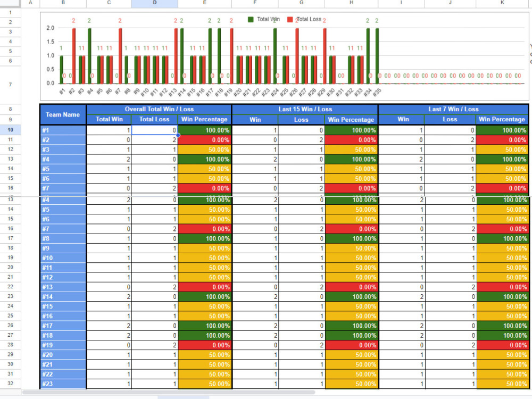The image size is (532, 399).
Task: Click the fill handle on selected cell D10
Action: click(x=178, y=135)
